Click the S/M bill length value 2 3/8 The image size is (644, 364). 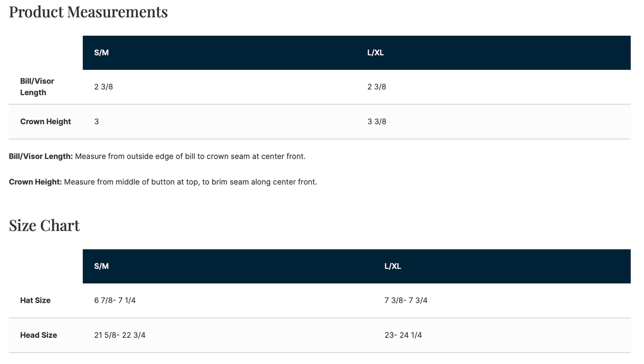click(103, 87)
